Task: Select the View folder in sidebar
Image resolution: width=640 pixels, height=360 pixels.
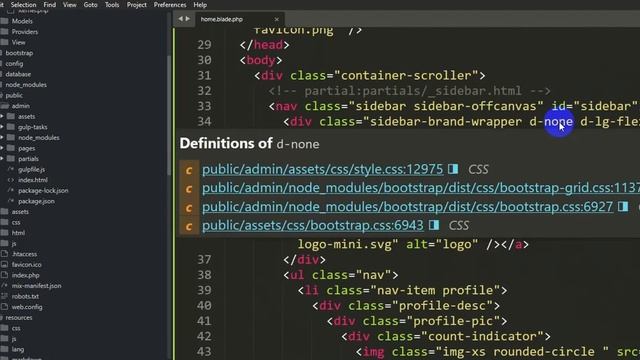Action: (18, 42)
